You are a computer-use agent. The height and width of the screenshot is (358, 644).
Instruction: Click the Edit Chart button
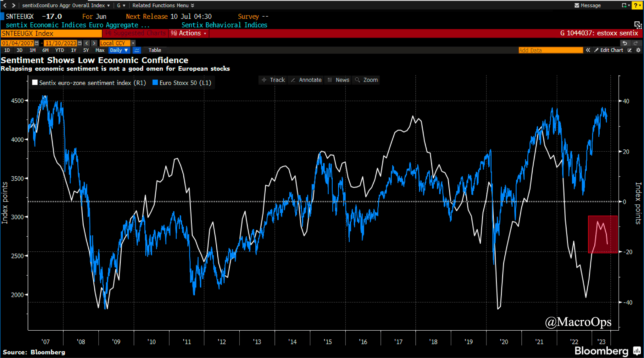coord(608,50)
